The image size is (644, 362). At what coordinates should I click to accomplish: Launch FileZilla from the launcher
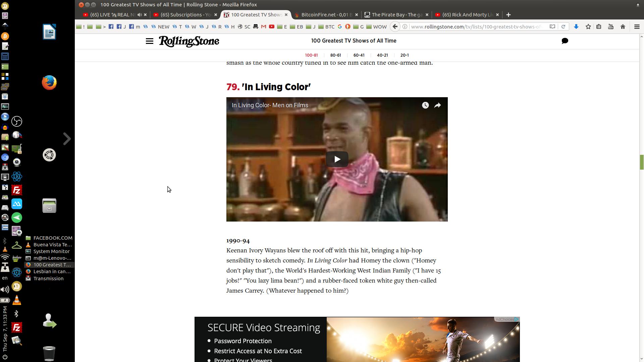(17, 190)
